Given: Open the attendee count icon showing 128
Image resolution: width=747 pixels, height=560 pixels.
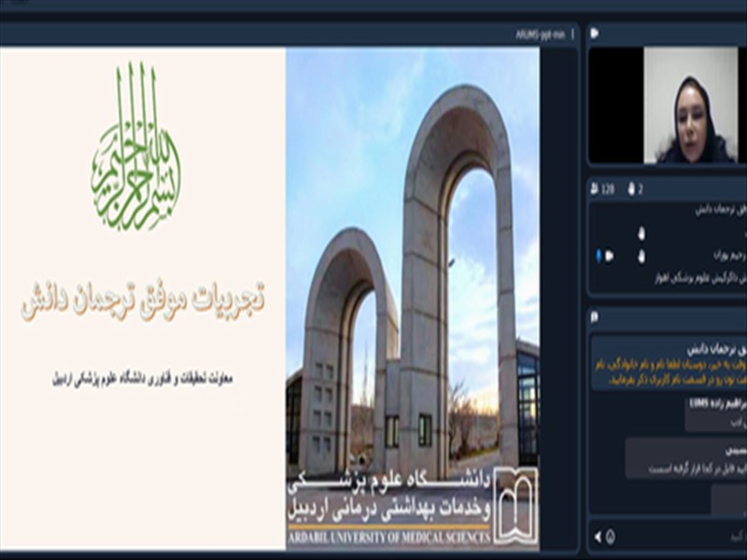Looking at the screenshot, I should [x=595, y=189].
